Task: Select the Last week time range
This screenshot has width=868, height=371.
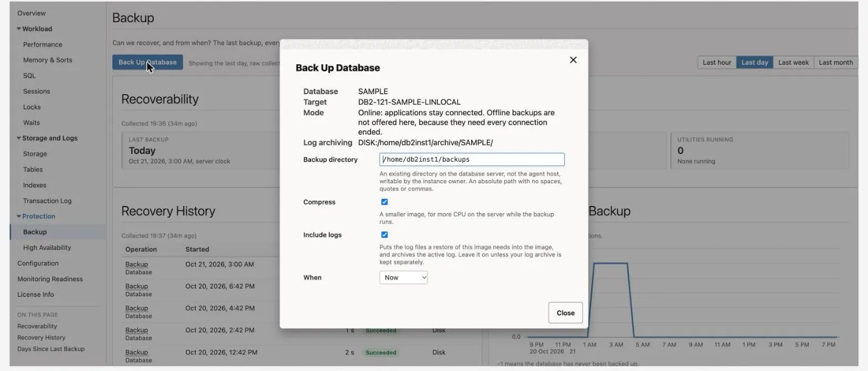Action: pyautogui.click(x=793, y=63)
